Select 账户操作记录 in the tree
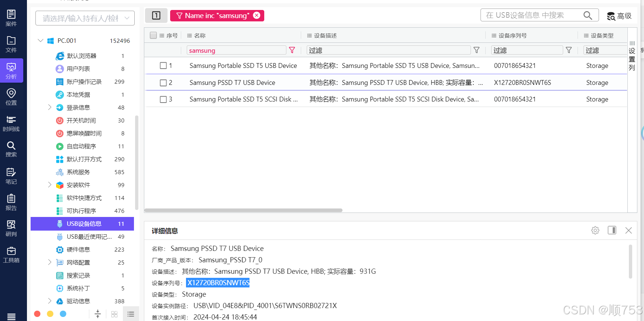This screenshot has width=644, height=321. point(84,82)
